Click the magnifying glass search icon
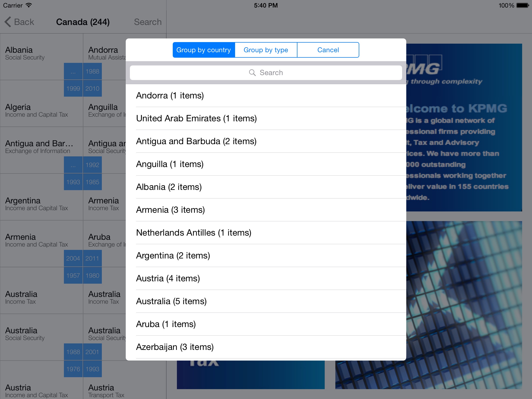This screenshot has width=532, height=399. (x=252, y=73)
